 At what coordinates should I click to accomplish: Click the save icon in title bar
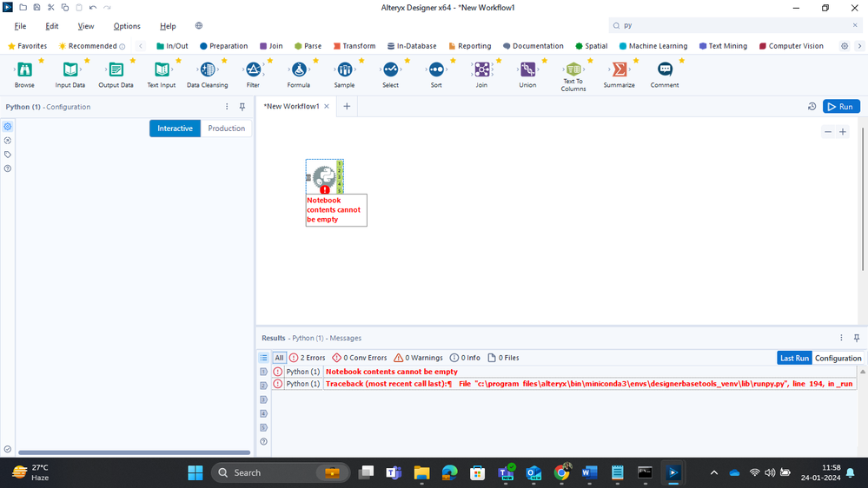[36, 8]
